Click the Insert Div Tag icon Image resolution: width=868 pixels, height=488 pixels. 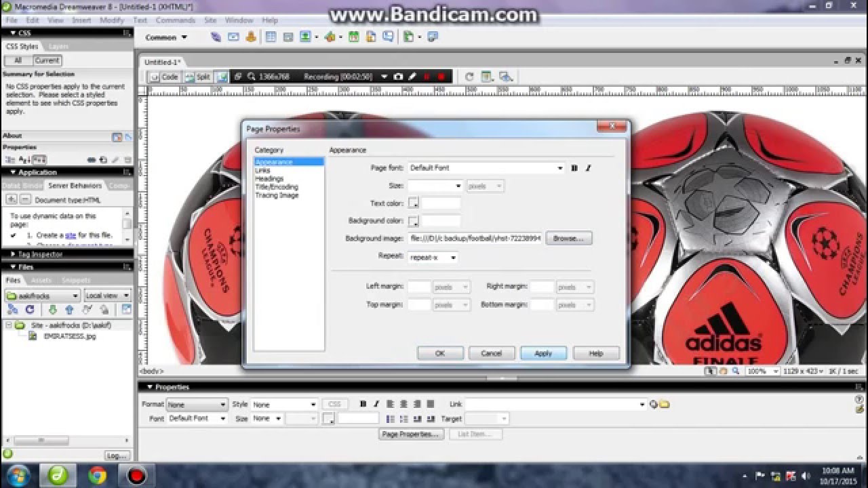[x=288, y=37]
